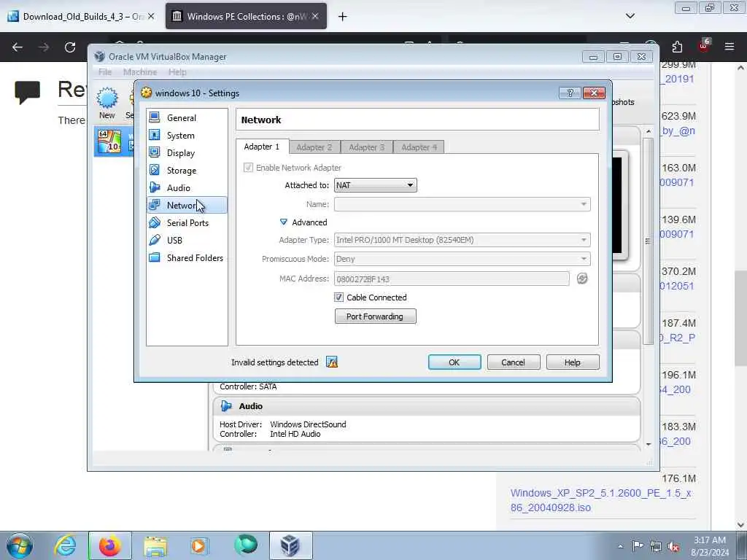This screenshot has height=560, width=747.
Task: Open a new browser tab
Action: (x=342, y=17)
